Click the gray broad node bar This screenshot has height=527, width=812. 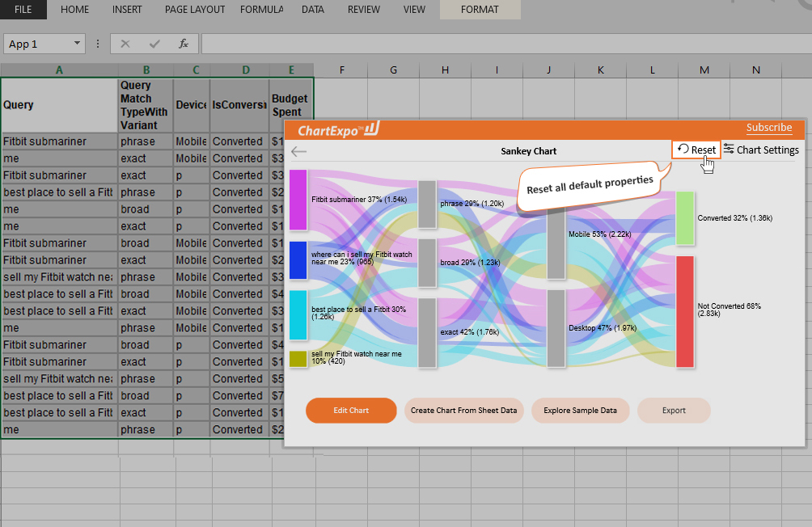click(x=427, y=263)
